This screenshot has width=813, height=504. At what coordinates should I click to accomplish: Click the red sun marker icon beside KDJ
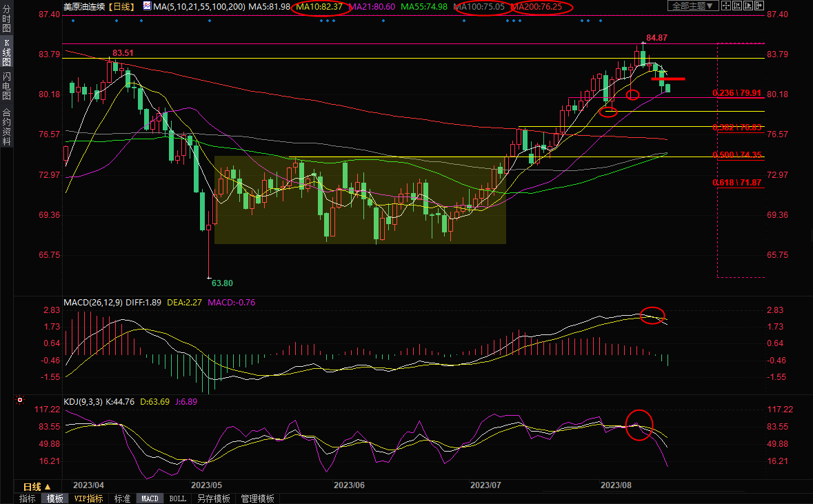click(x=20, y=400)
